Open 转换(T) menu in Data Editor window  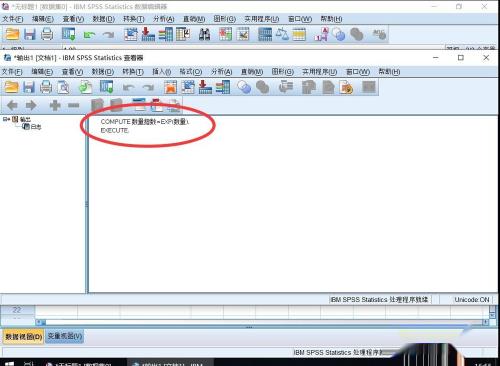[134, 19]
